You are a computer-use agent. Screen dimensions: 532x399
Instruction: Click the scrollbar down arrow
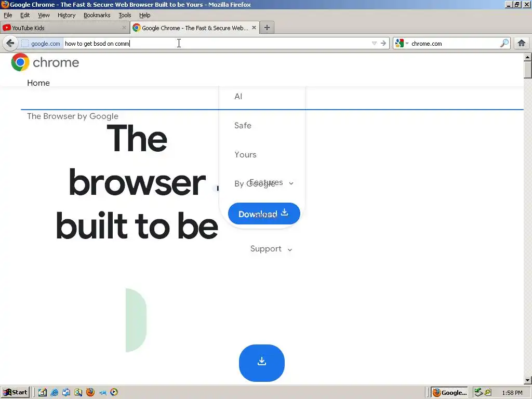pos(528,380)
